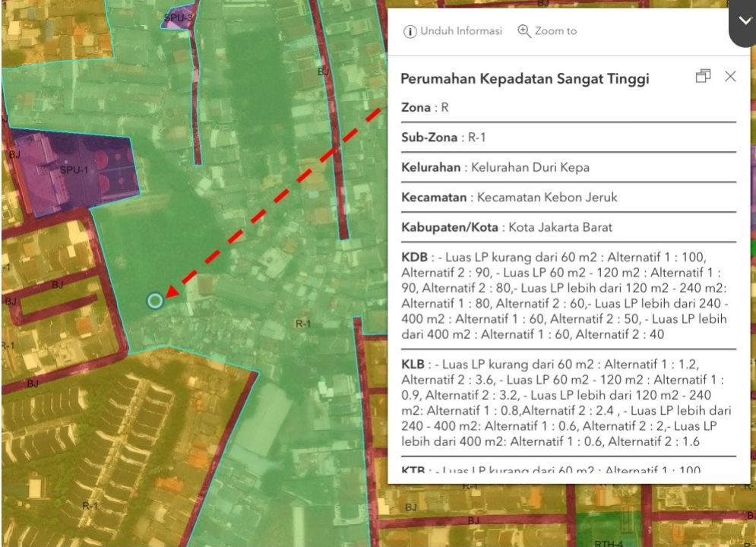
Task: Open the Unduh Informasi text link
Action: click(461, 31)
